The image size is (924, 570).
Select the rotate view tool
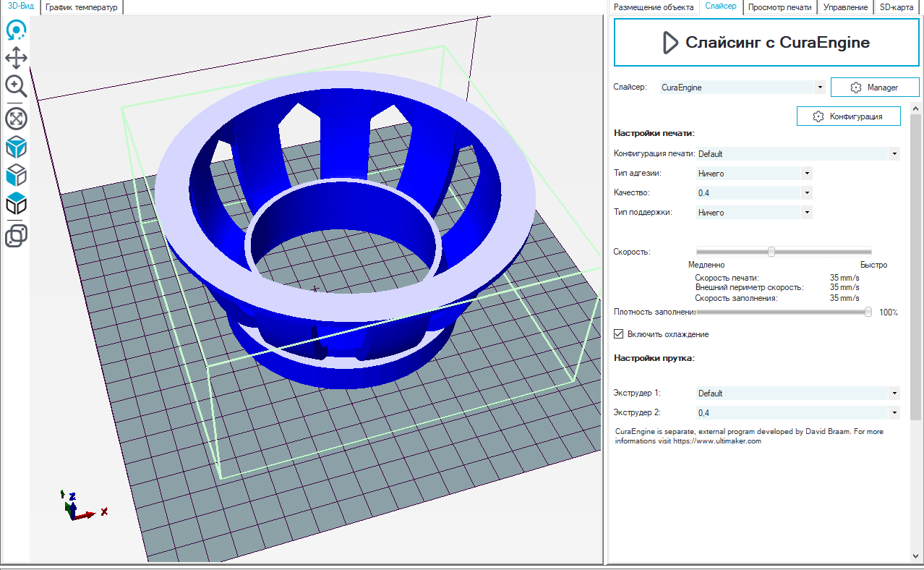pyautogui.click(x=16, y=30)
